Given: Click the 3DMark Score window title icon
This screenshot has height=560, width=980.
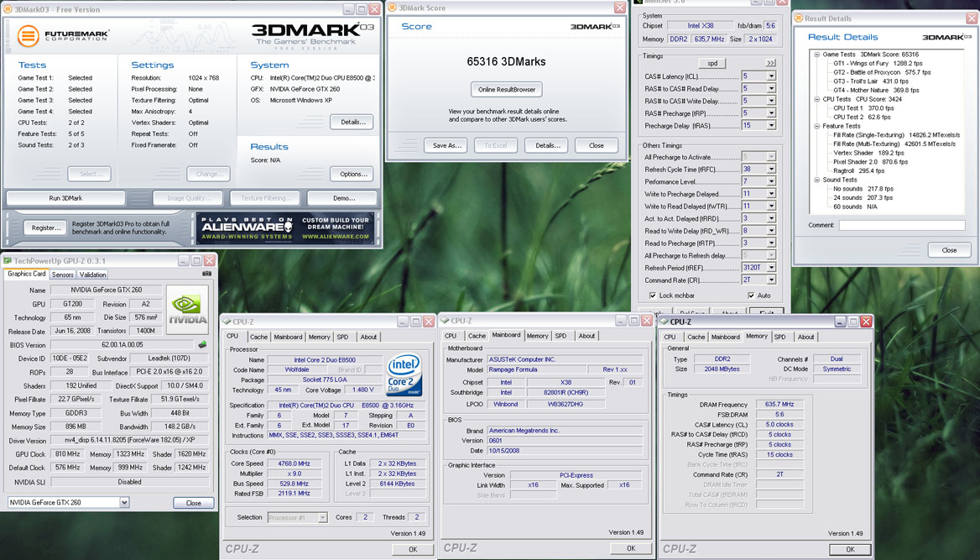Looking at the screenshot, I should [393, 8].
